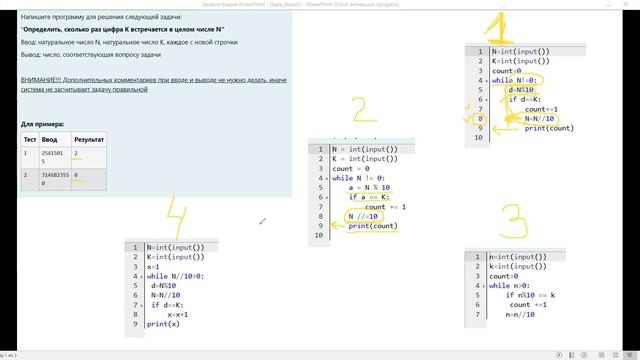
Task: Click 'print(count)' in snippet 1
Action: pyautogui.click(x=549, y=128)
